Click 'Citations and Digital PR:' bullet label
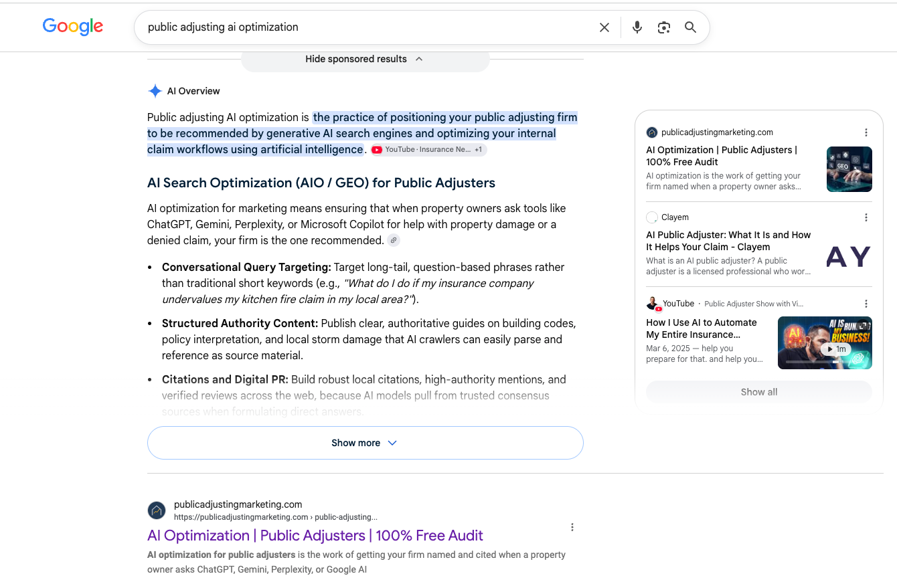 point(225,379)
